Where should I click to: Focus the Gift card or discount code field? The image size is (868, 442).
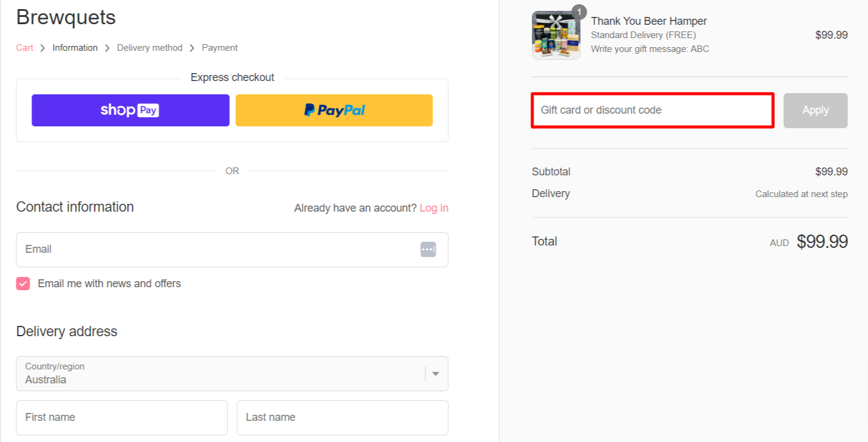tap(652, 110)
